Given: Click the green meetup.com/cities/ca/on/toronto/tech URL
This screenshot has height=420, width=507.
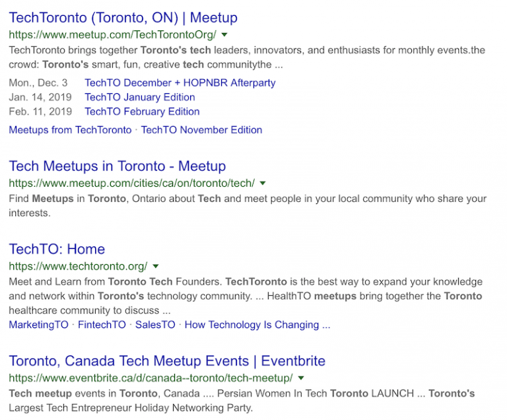Looking at the screenshot, I should 131,183.
